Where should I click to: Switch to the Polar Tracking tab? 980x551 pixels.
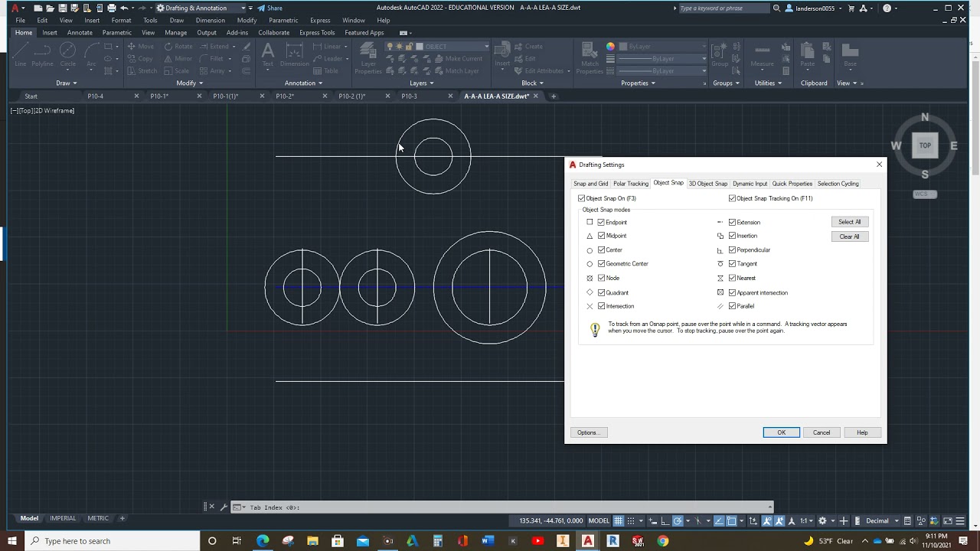point(631,184)
